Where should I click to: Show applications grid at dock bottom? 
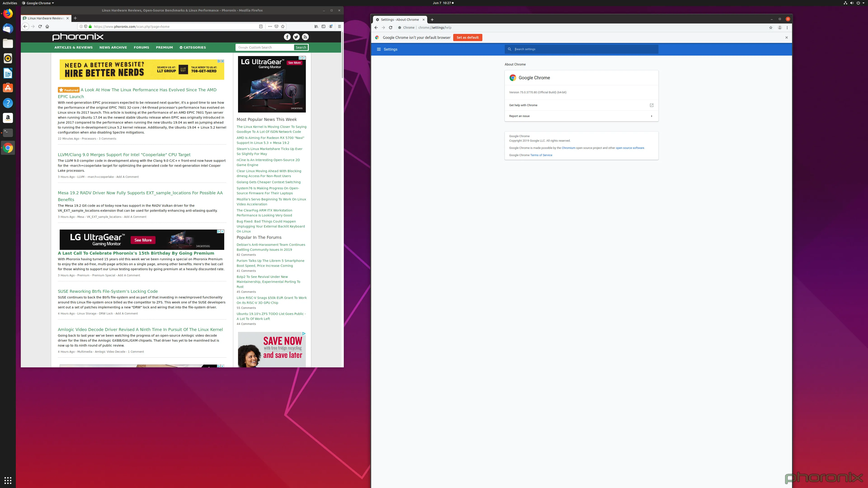[8, 480]
